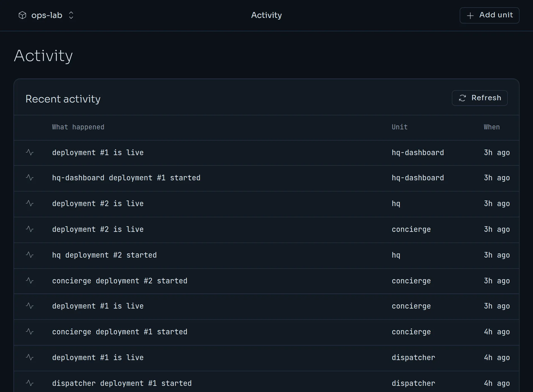This screenshot has height=392, width=533.
Task: Click activity icon for hq-dashboard deployment #1 is live
Action: coord(30,152)
